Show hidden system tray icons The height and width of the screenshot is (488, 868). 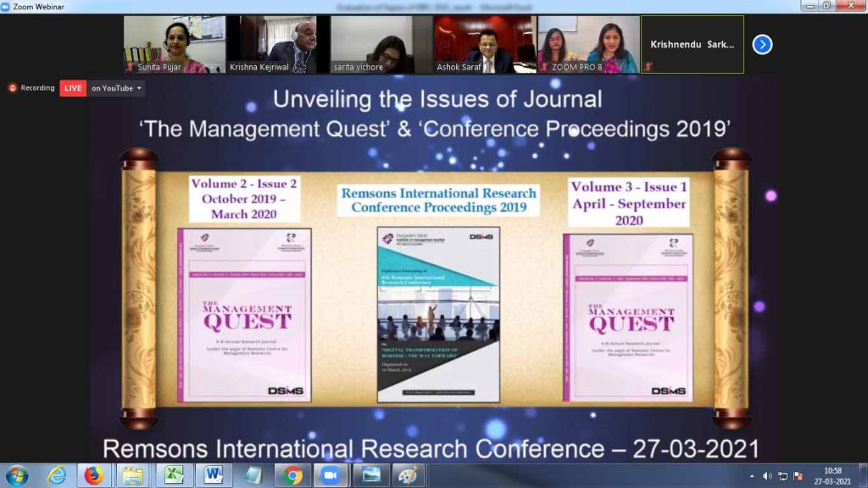(752, 476)
